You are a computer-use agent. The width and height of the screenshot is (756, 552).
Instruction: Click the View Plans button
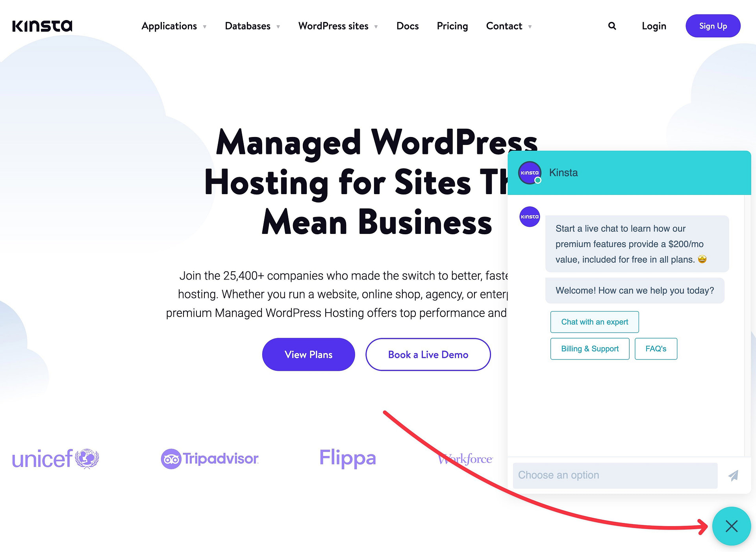(308, 354)
